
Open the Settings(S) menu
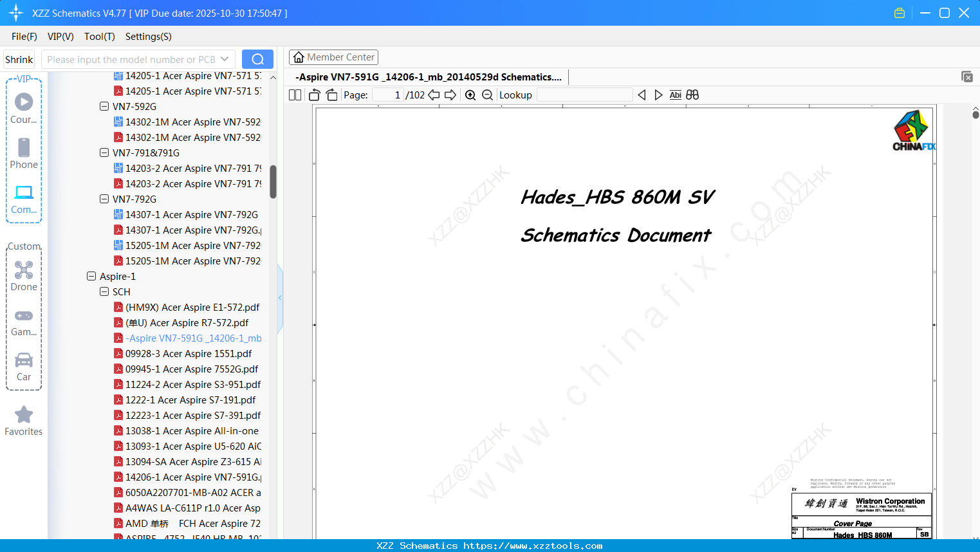pyautogui.click(x=149, y=37)
